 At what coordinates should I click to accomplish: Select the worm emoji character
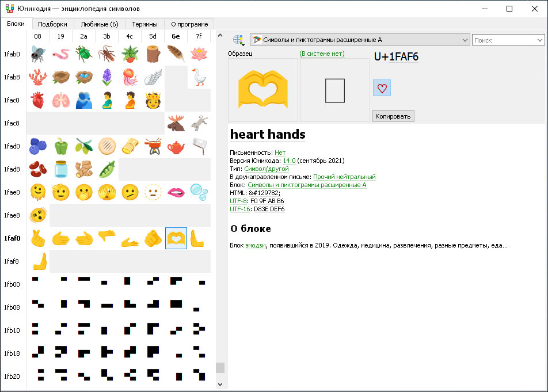point(61,54)
